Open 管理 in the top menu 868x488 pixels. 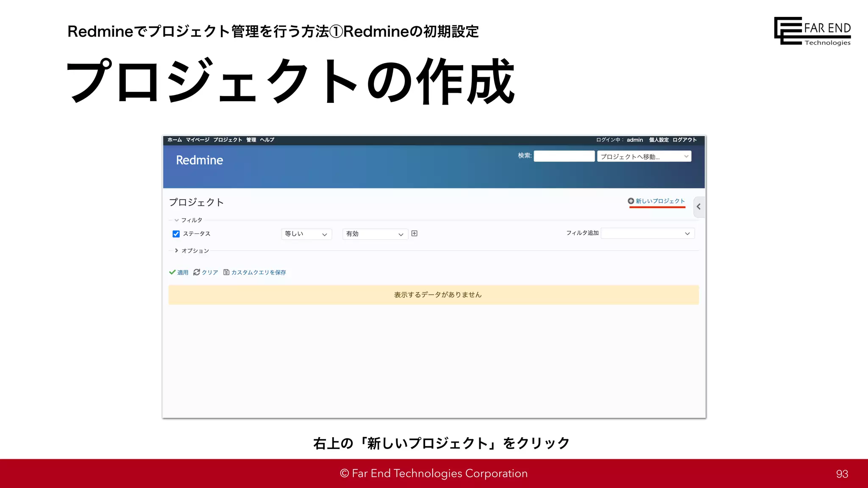click(251, 140)
